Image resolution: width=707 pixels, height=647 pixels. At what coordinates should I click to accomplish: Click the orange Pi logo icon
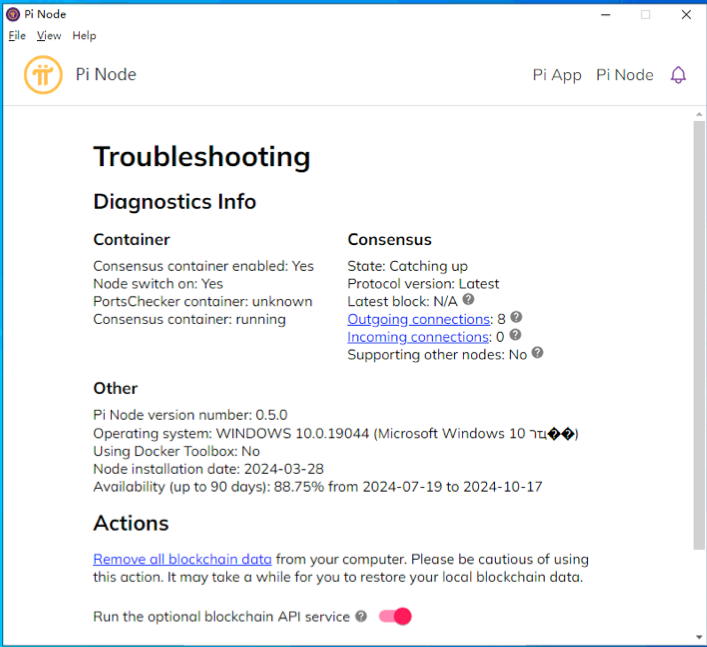pyautogui.click(x=43, y=74)
